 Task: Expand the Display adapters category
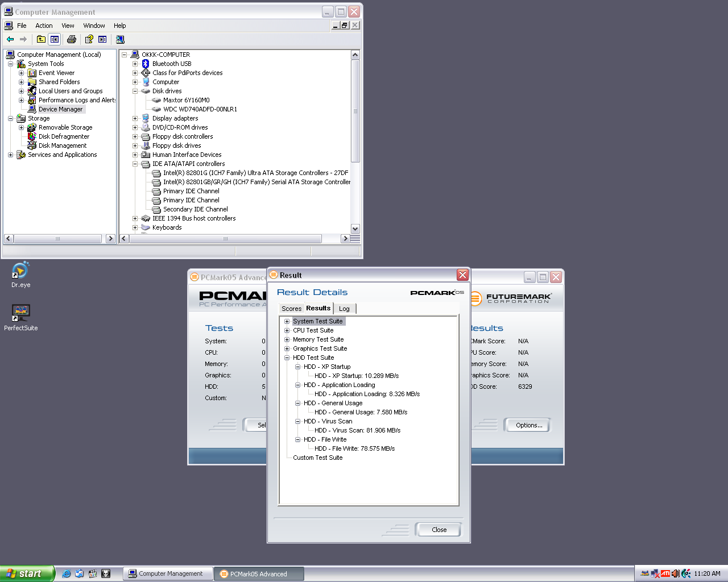(135, 118)
